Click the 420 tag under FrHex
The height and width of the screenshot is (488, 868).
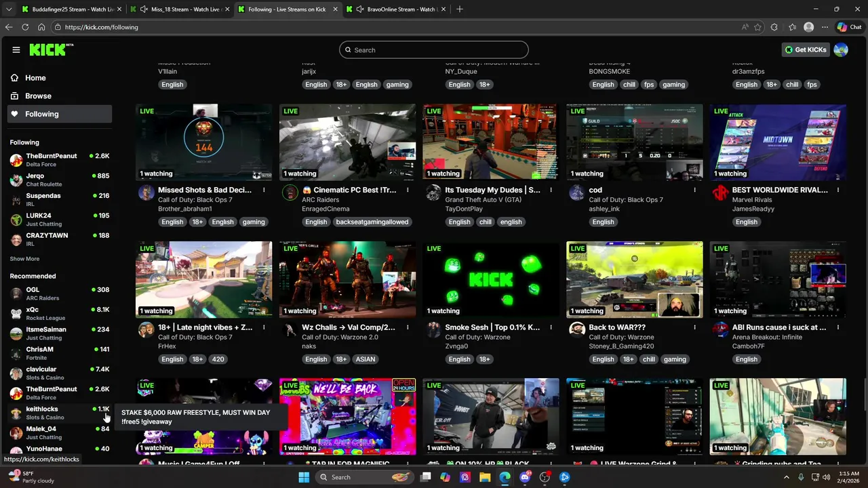click(218, 359)
